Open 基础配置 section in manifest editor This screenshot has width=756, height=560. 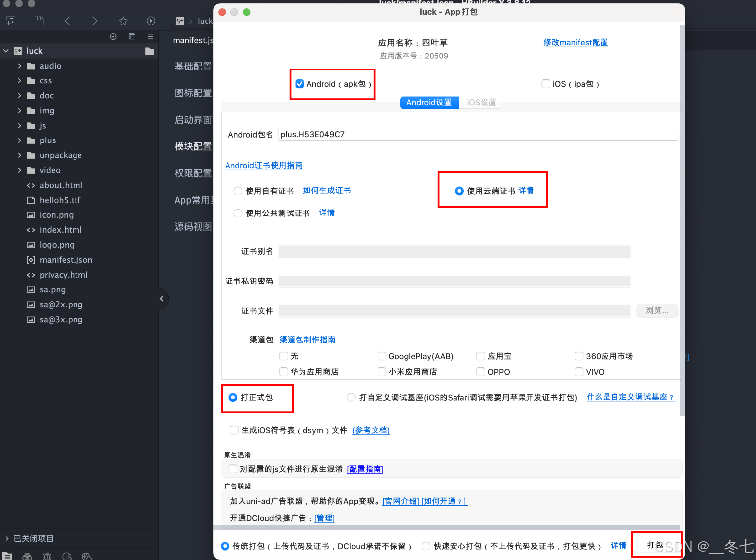(193, 66)
